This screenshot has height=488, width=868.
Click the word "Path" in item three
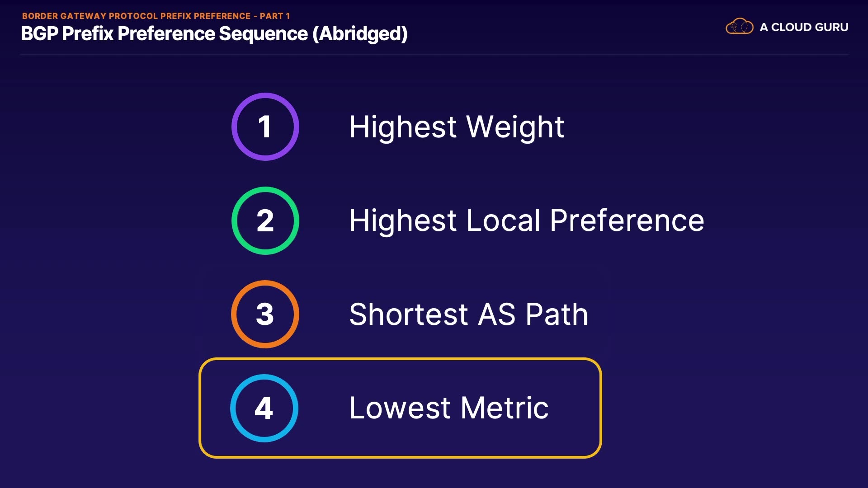point(557,314)
